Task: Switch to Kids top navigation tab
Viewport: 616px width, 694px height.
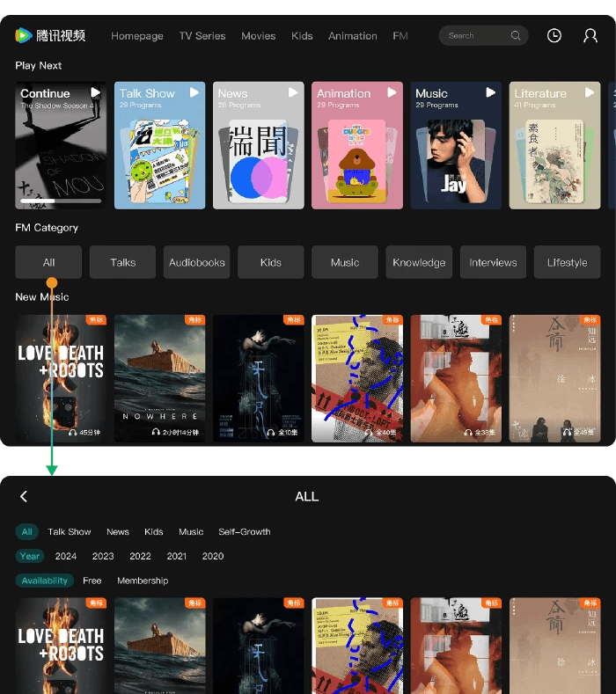Action: pos(302,36)
